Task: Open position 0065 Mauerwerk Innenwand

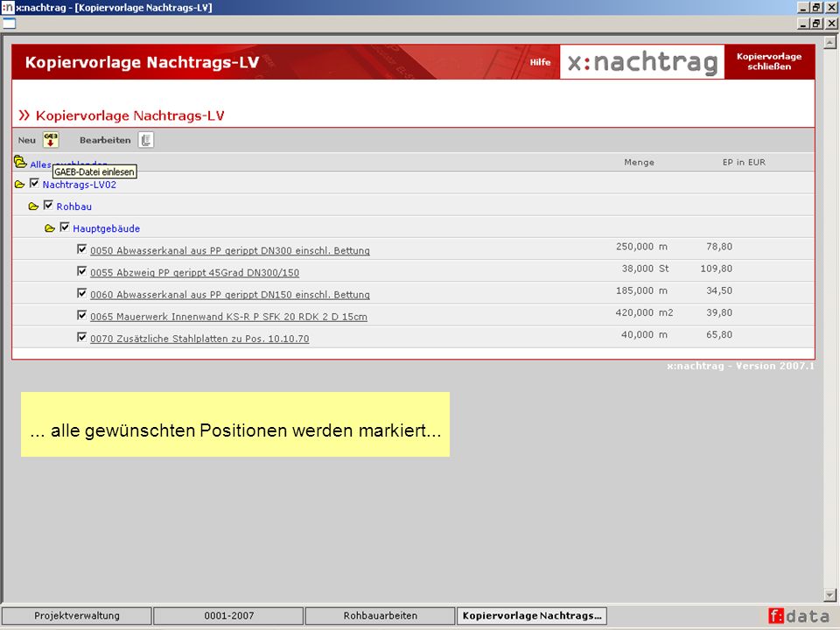Action: tap(228, 317)
